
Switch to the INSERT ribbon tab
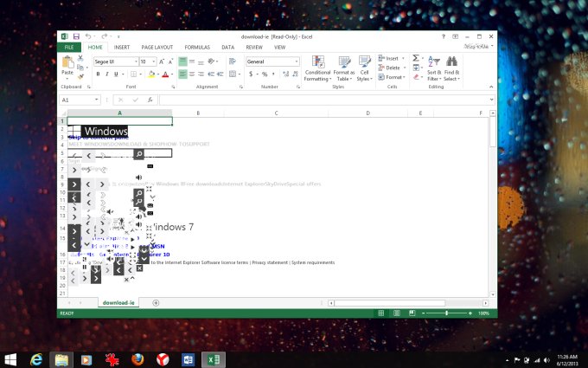(122, 48)
